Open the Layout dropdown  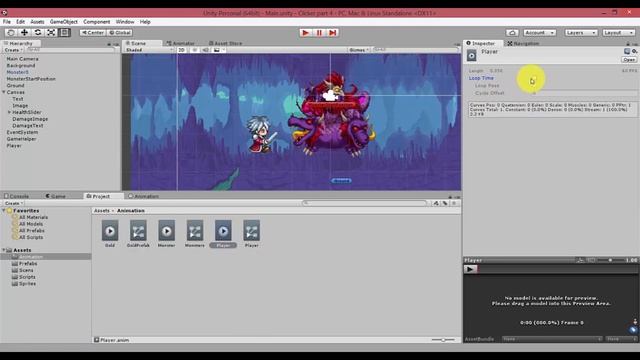tap(619, 33)
